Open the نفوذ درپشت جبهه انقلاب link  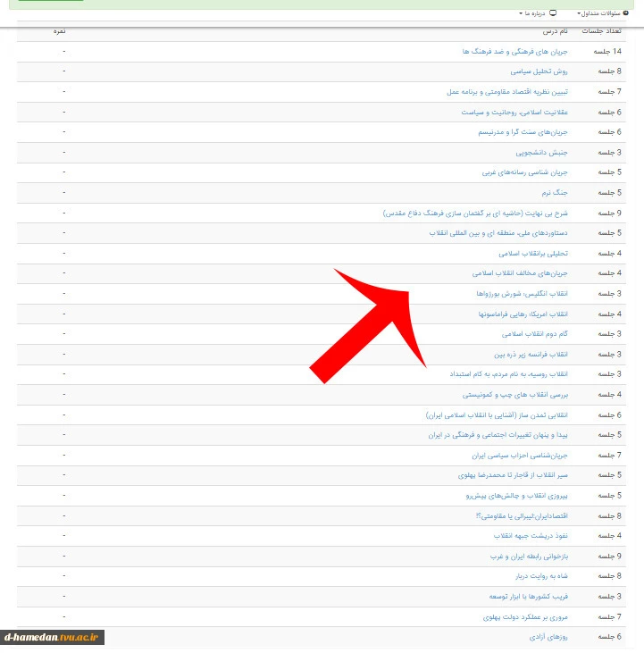(x=531, y=536)
